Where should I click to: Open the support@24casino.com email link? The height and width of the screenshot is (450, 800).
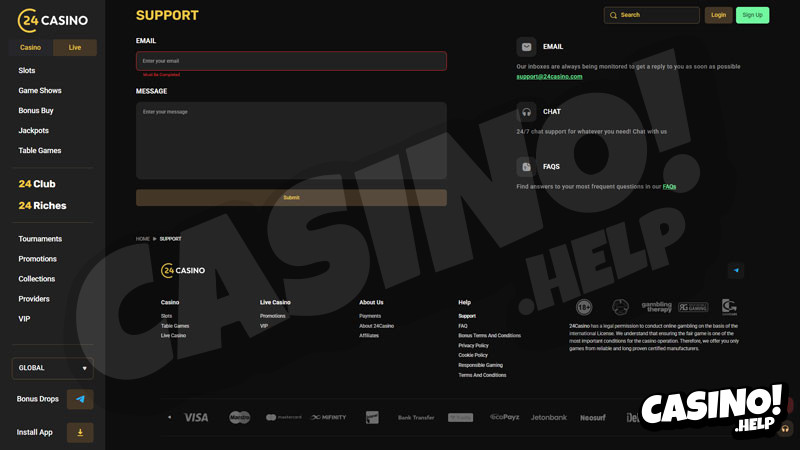(x=549, y=77)
